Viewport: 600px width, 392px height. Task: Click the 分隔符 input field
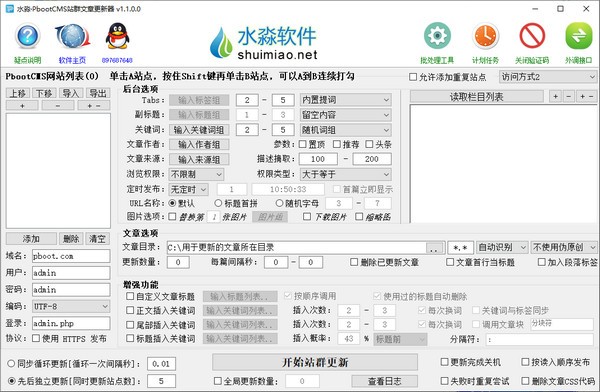pos(540,339)
